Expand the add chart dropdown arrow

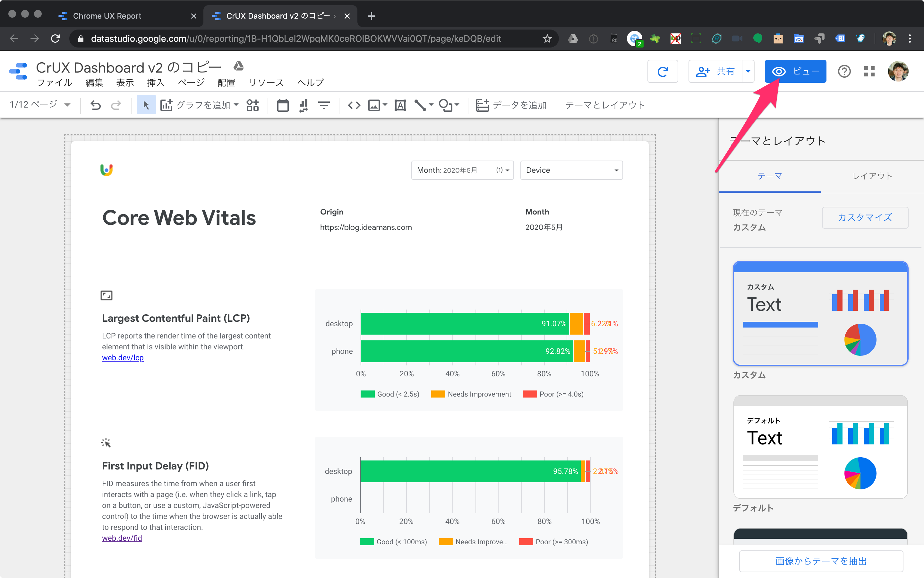click(236, 104)
